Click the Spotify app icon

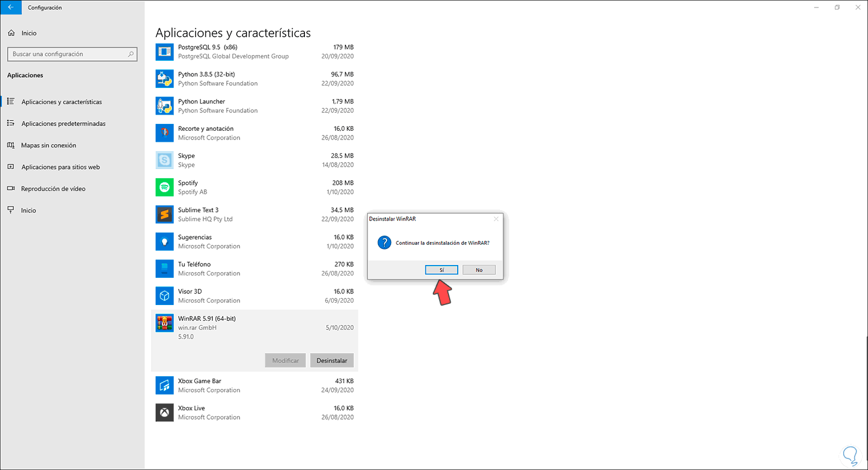click(165, 187)
